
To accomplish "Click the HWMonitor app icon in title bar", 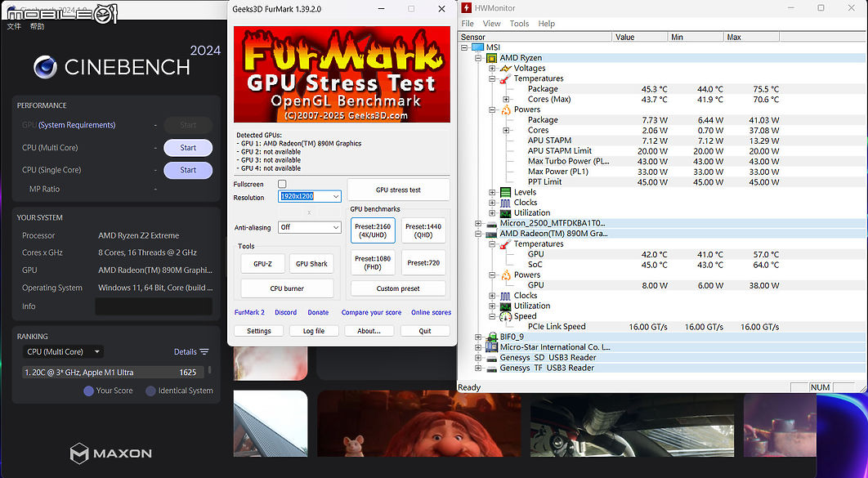I will tap(467, 8).
